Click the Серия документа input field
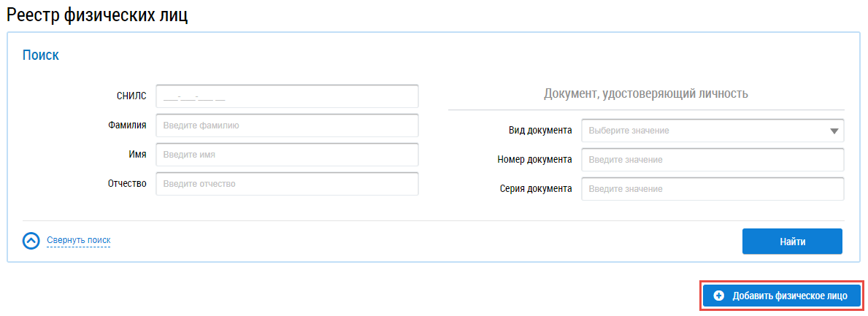 pos(713,189)
